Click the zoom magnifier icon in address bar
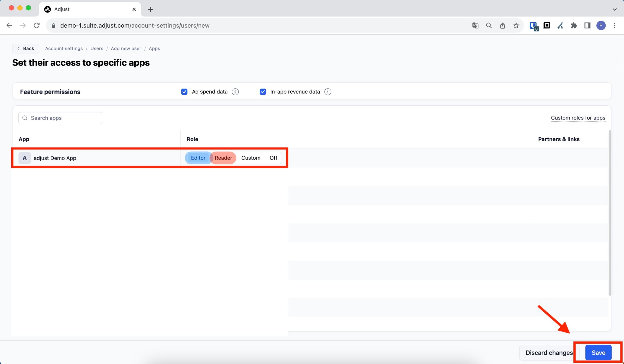 tap(489, 25)
